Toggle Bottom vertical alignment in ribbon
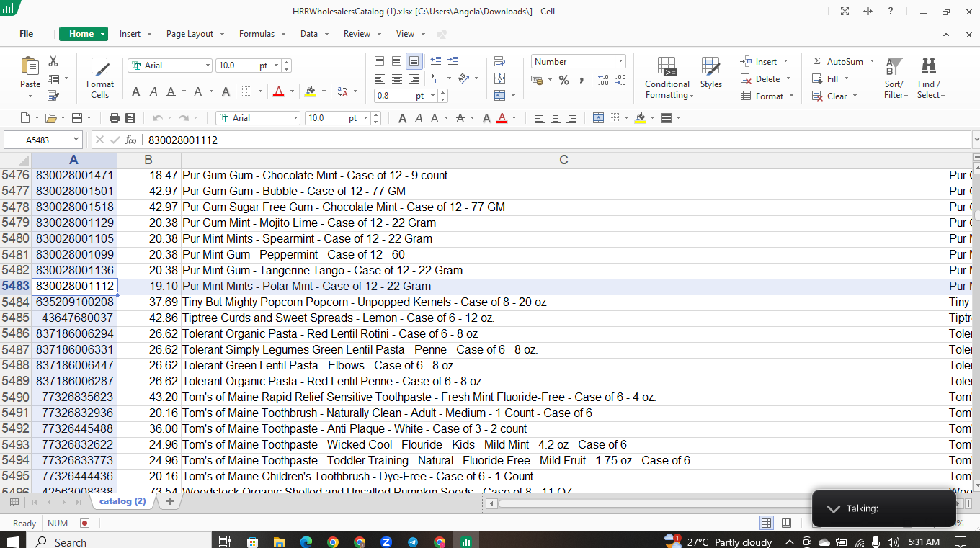Image resolution: width=980 pixels, height=548 pixels. 414,61
